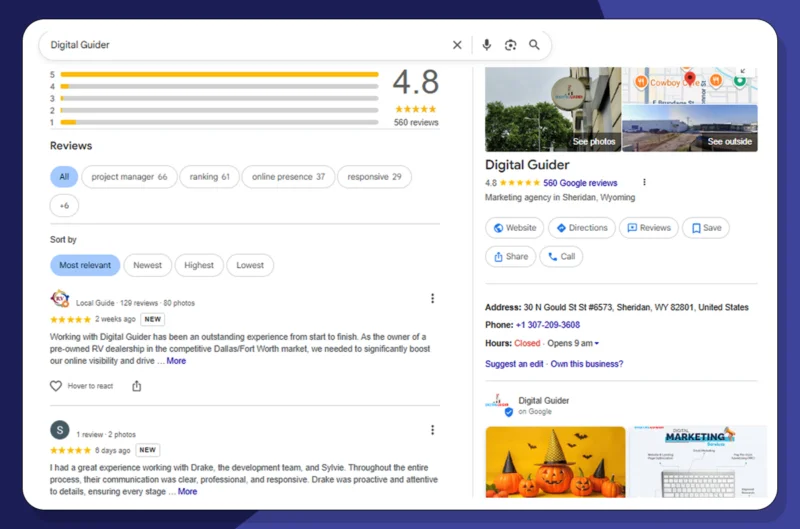Clear the search box with the X icon
This screenshot has height=529, width=800.
tap(457, 45)
